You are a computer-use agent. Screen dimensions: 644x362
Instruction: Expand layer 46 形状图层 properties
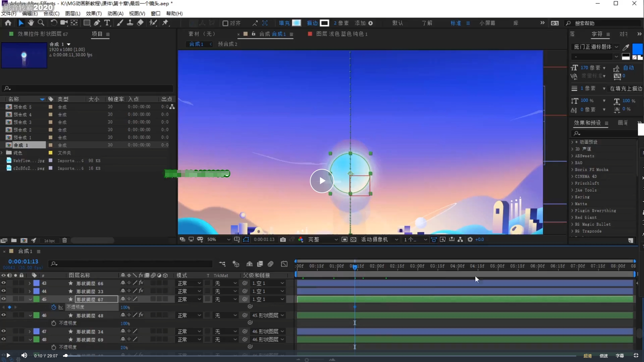[x=29, y=315]
